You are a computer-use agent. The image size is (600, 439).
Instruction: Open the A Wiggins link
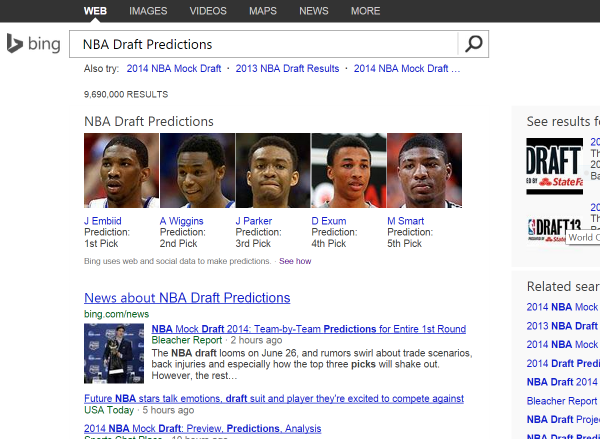coord(181,221)
